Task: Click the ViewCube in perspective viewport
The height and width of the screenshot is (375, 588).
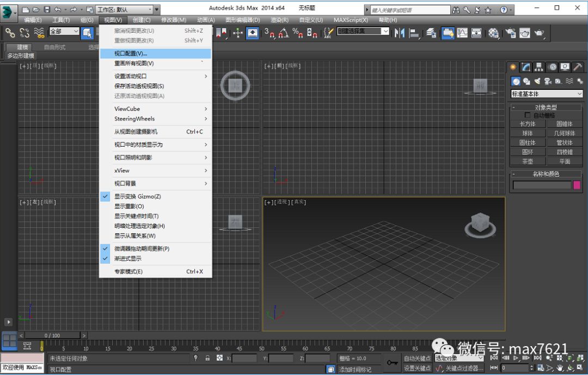Action: [480, 224]
